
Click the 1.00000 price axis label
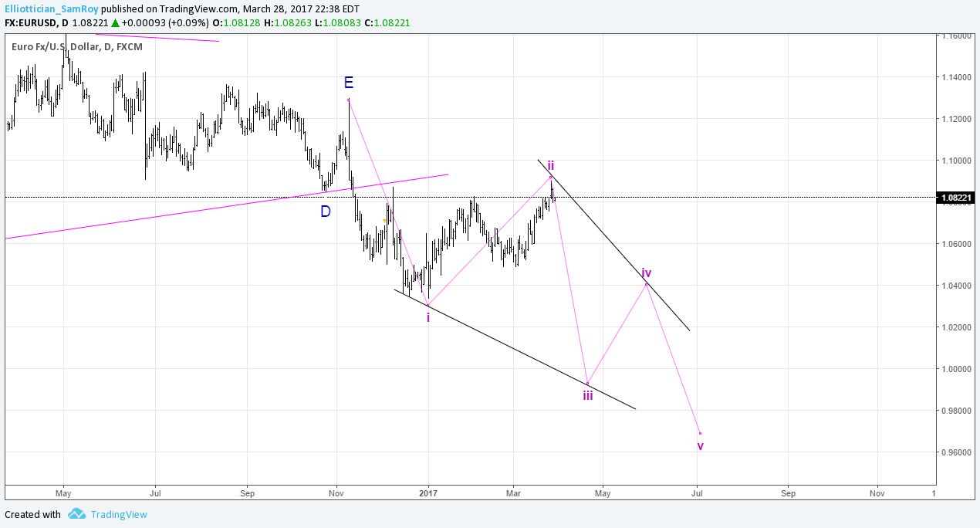point(955,369)
